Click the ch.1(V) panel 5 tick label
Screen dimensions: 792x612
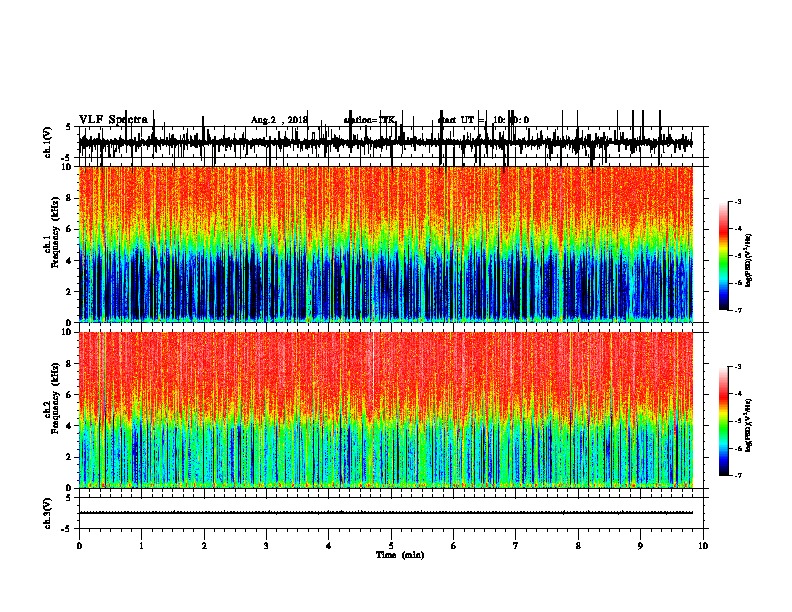point(70,127)
